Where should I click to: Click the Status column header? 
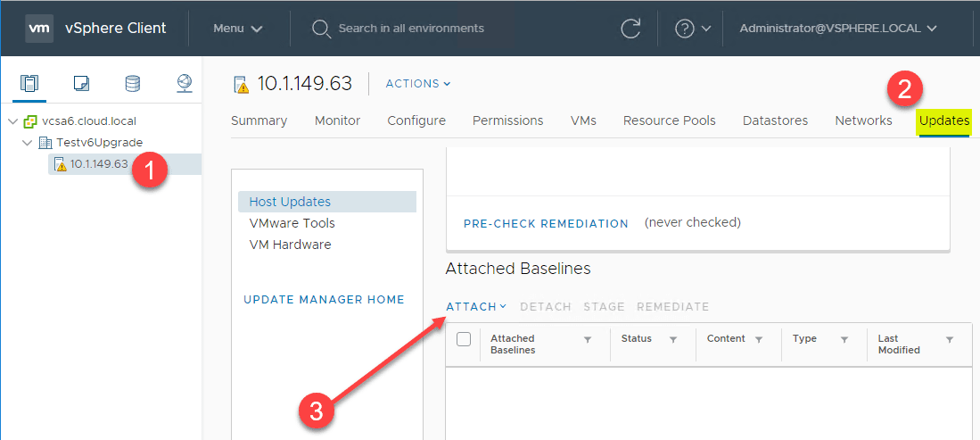637,338
